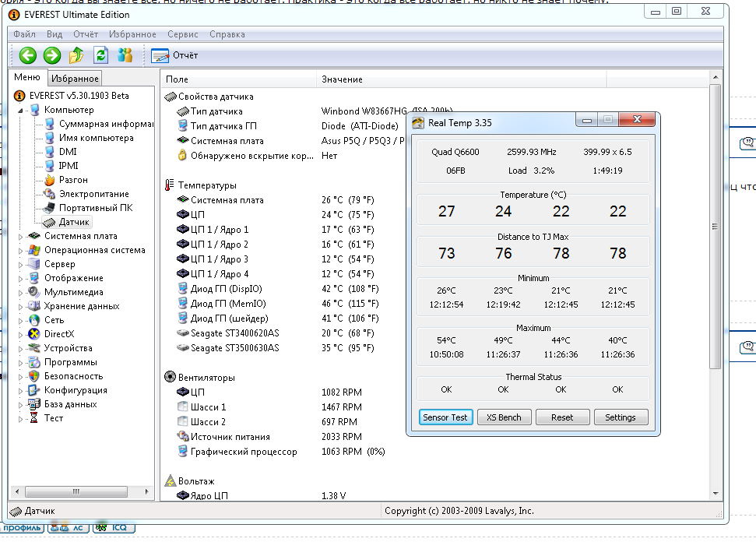This screenshot has width=756, height=542.
Task: Click the Температуры thermometer icon
Action: (x=169, y=185)
